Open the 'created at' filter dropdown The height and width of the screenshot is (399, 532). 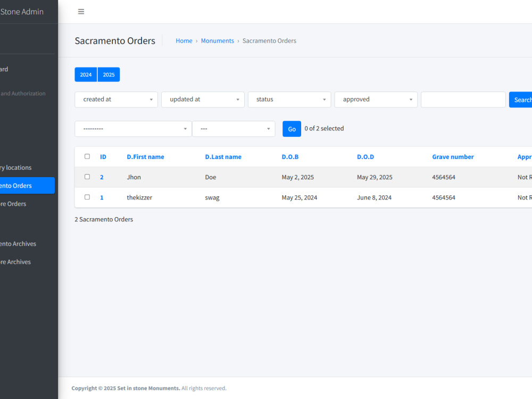(x=116, y=99)
